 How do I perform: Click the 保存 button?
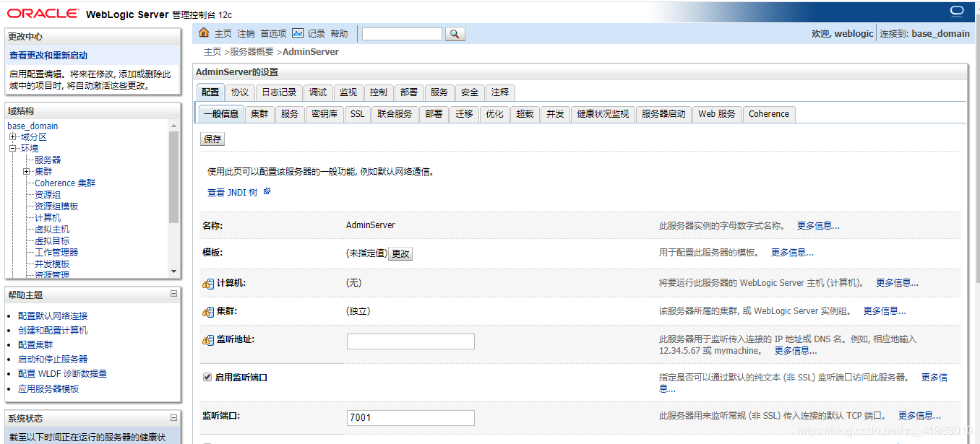(212, 139)
